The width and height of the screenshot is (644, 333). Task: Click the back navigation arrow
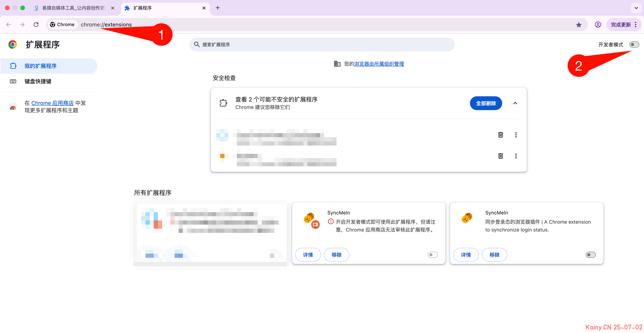pyautogui.click(x=8, y=24)
